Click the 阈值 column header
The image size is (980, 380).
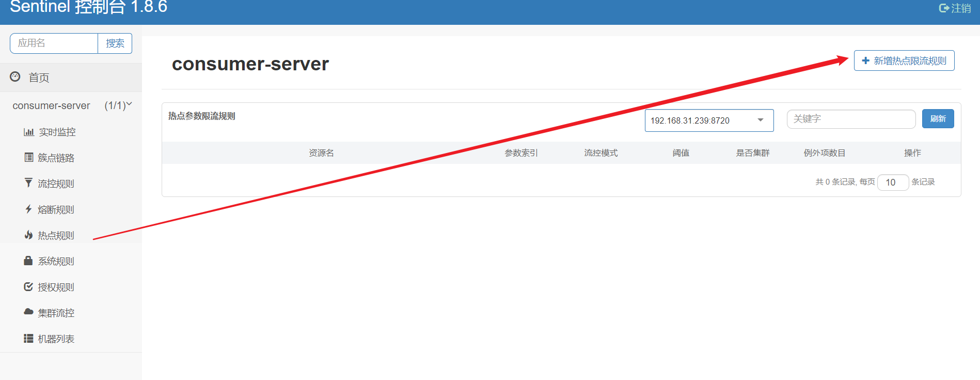(681, 153)
